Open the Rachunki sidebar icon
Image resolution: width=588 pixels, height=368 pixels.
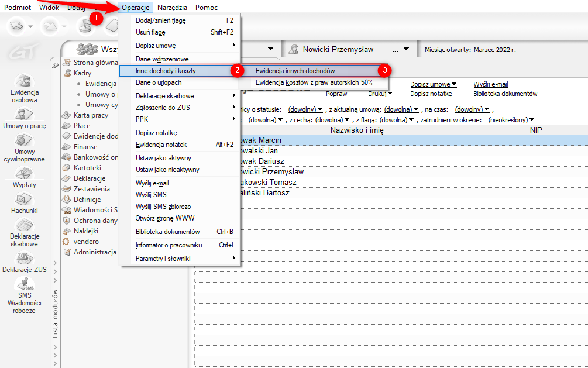click(x=25, y=199)
